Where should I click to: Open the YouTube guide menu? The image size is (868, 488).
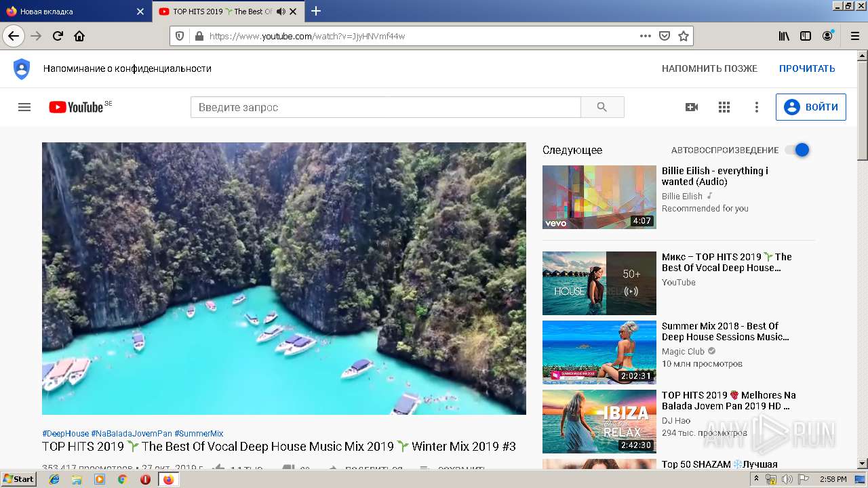point(24,107)
